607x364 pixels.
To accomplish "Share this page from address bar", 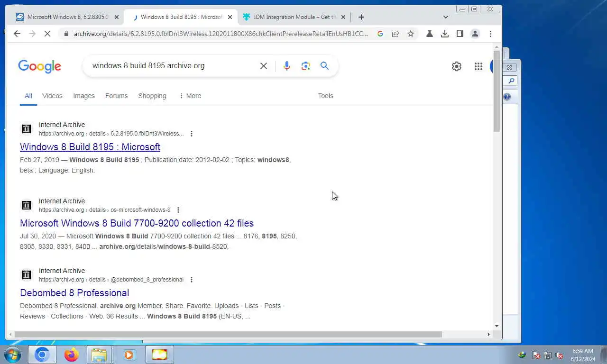I will tap(395, 34).
